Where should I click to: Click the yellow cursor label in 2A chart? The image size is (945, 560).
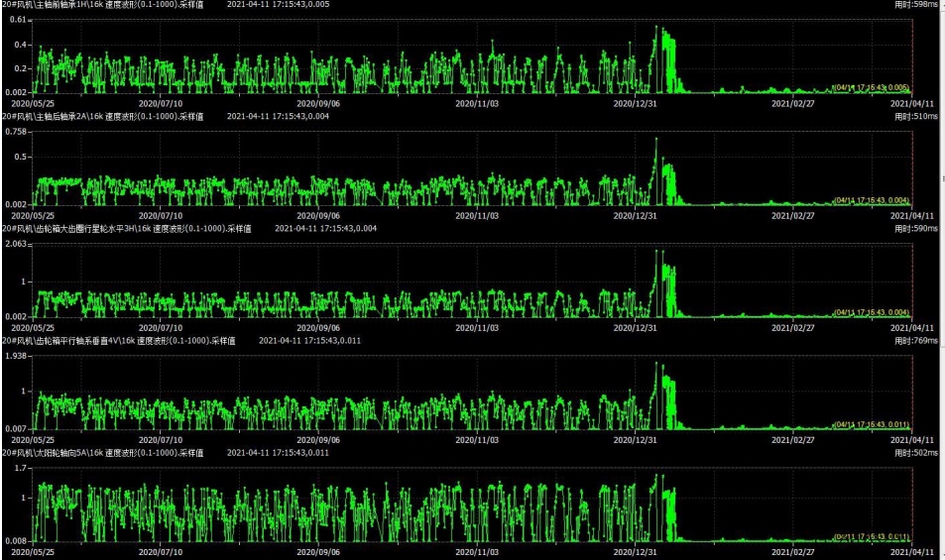coord(870,199)
